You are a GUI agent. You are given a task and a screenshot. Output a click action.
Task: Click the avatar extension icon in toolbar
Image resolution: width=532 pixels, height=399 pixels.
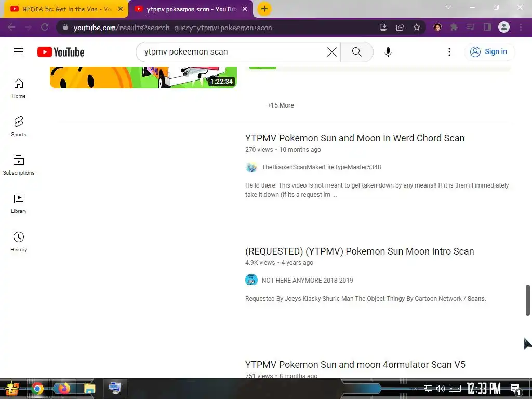[x=437, y=27]
